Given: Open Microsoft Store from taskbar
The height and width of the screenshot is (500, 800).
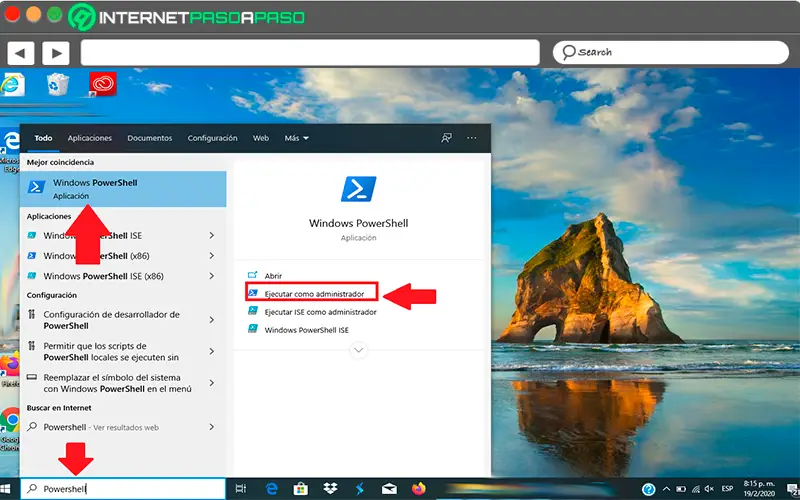Looking at the screenshot, I should coord(301,489).
